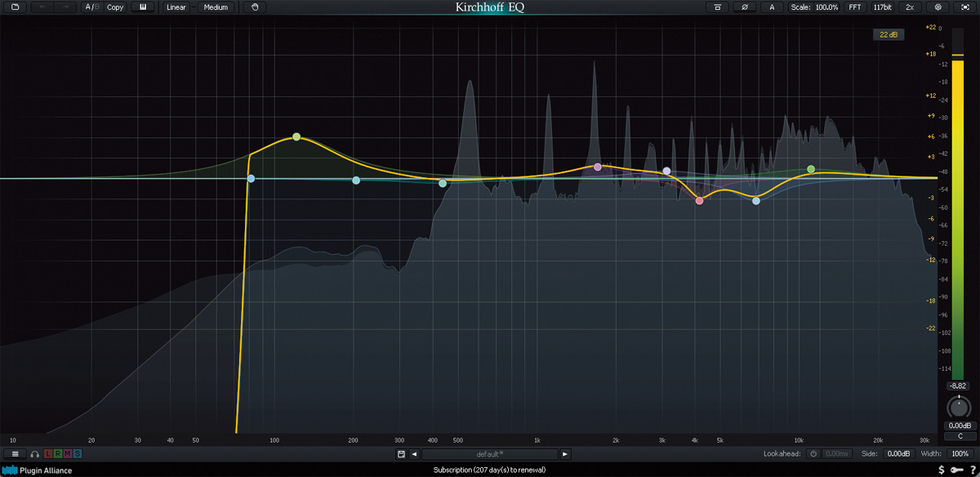The image size is (980, 477).
Task: Click the 0.00ms lookahead value
Action: pos(836,454)
